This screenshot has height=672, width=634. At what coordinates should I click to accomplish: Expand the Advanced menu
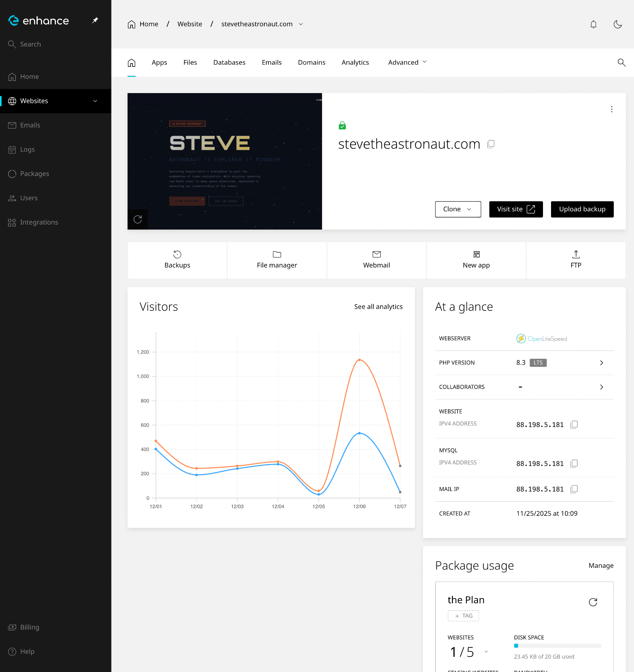pos(407,62)
